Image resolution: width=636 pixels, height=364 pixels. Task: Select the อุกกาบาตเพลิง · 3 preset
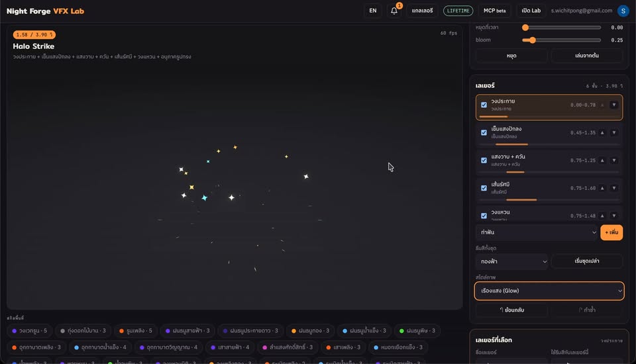coord(36,347)
